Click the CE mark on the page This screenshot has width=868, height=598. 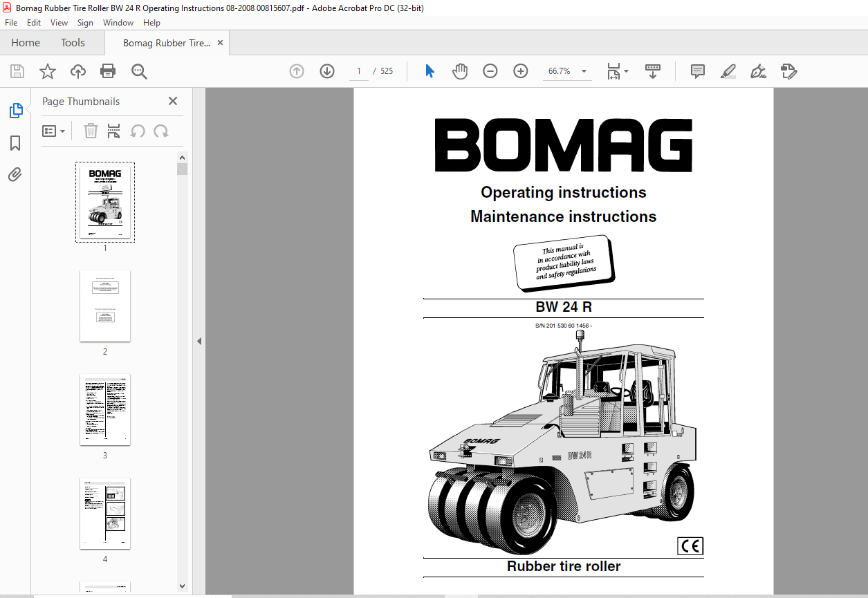click(x=690, y=546)
